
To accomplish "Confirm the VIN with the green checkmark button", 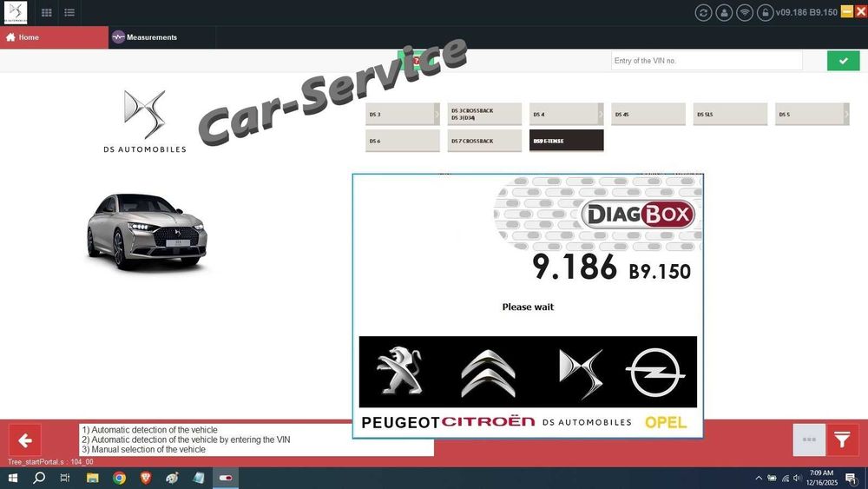I will pyautogui.click(x=843, y=61).
